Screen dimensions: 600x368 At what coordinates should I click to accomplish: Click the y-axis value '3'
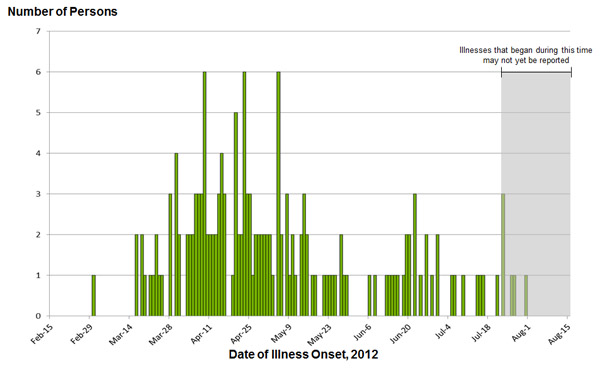pyautogui.click(x=38, y=194)
